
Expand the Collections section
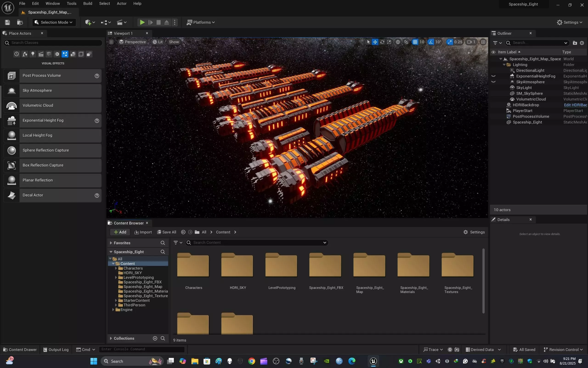coord(111,338)
